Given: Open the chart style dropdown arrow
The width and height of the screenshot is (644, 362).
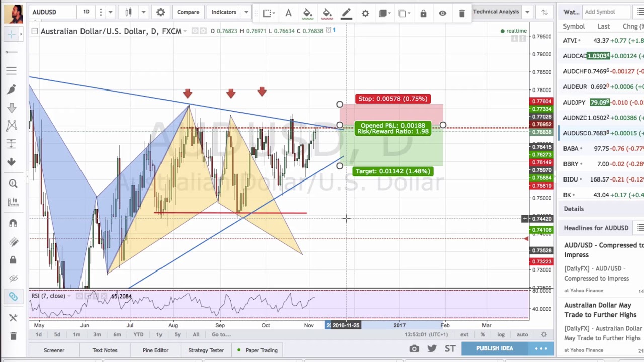Looking at the screenshot, I should 143,12.
